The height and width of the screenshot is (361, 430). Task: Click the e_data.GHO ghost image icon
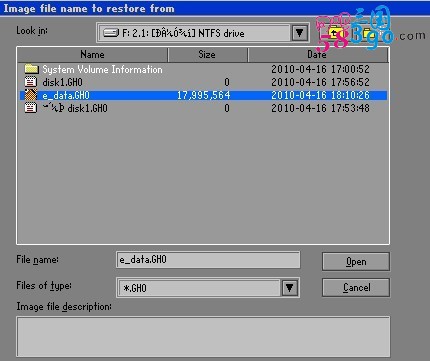tap(31, 95)
